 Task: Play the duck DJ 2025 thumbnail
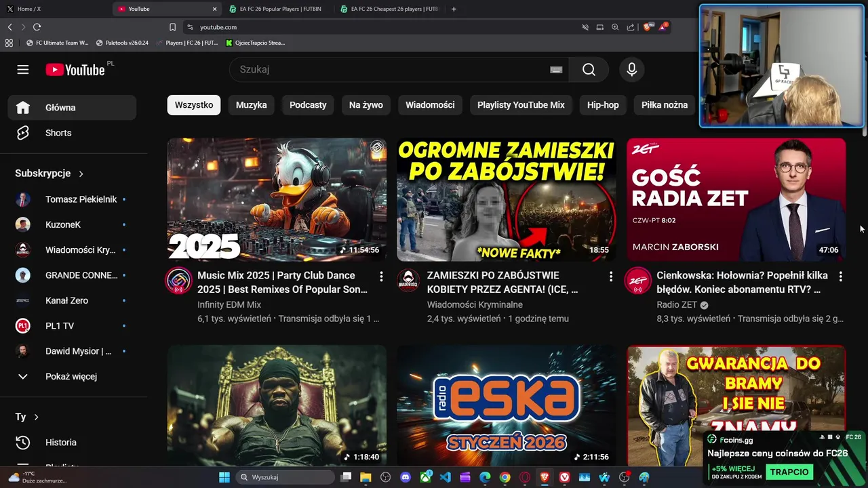pyautogui.click(x=277, y=200)
